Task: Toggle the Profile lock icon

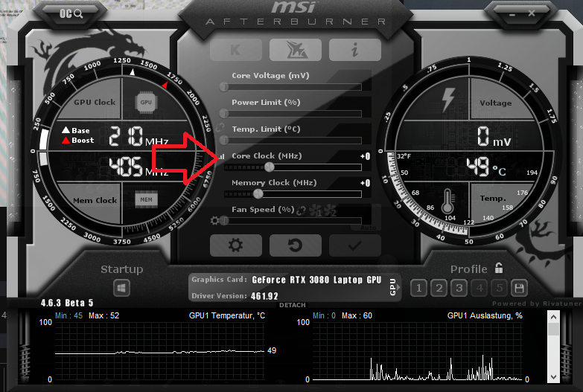Action: tap(498, 269)
